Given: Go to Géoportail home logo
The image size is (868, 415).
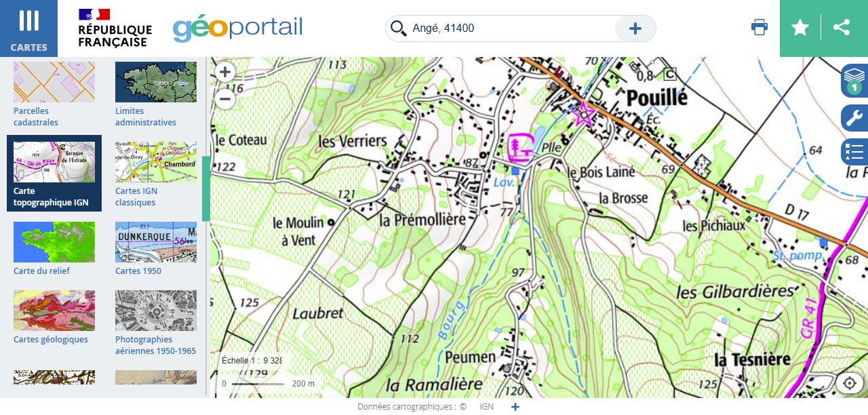Looking at the screenshot, I should point(237,28).
